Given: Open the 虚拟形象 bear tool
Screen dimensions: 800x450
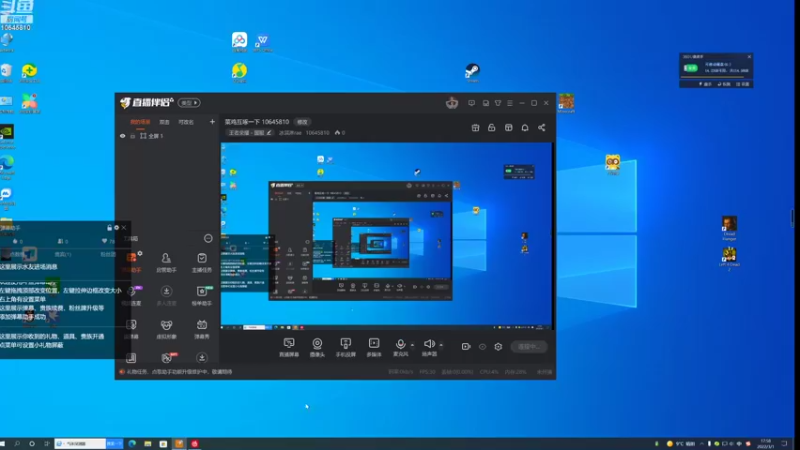Looking at the screenshot, I should coord(166,329).
